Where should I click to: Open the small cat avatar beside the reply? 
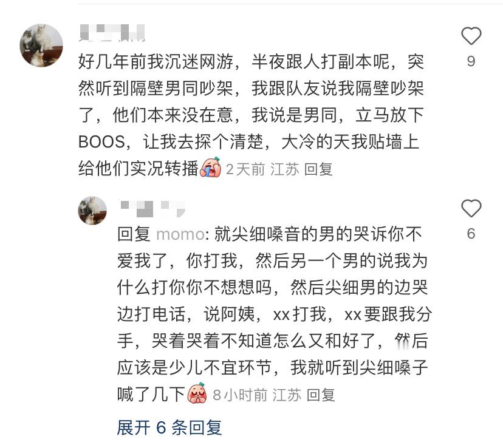pyautogui.click(x=92, y=211)
